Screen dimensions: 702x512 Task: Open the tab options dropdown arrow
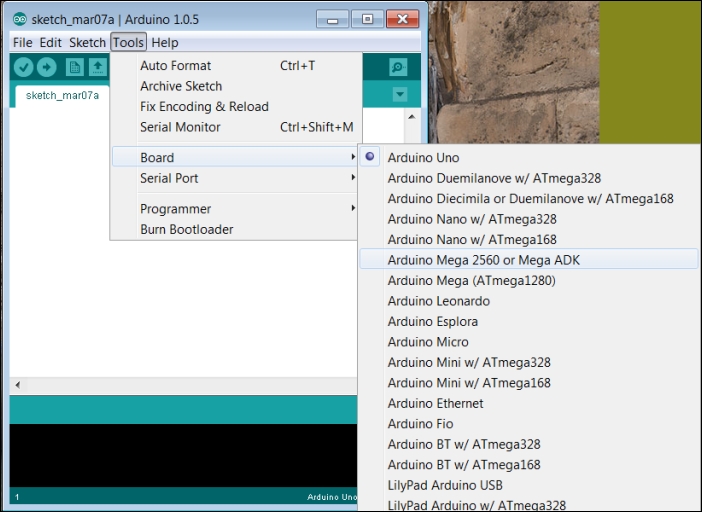(400, 94)
